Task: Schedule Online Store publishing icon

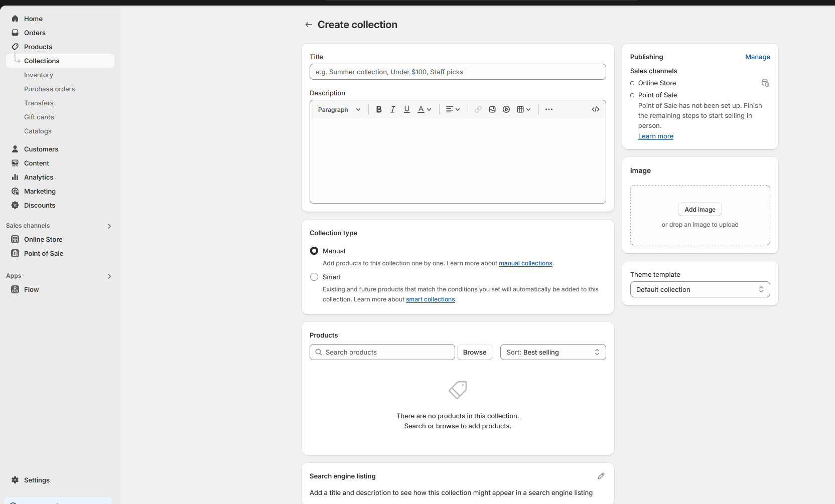Action: click(x=765, y=83)
